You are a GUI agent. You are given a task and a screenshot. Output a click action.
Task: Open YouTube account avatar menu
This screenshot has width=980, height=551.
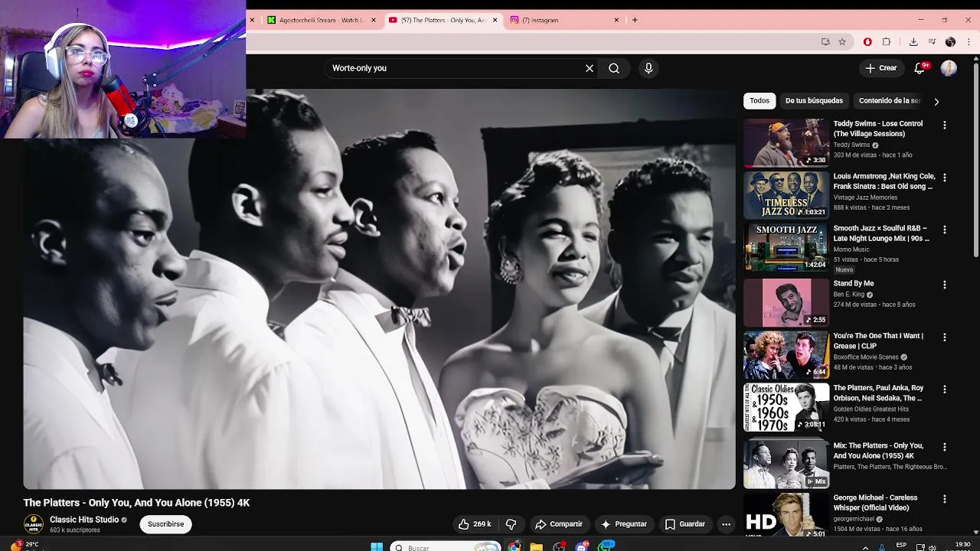point(949,68)
